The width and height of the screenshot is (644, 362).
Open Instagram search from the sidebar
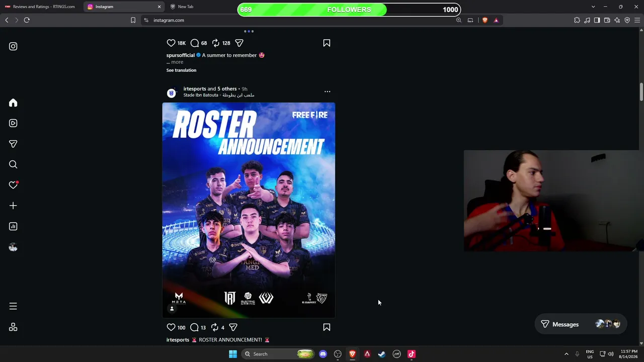(x=13, y=164)
